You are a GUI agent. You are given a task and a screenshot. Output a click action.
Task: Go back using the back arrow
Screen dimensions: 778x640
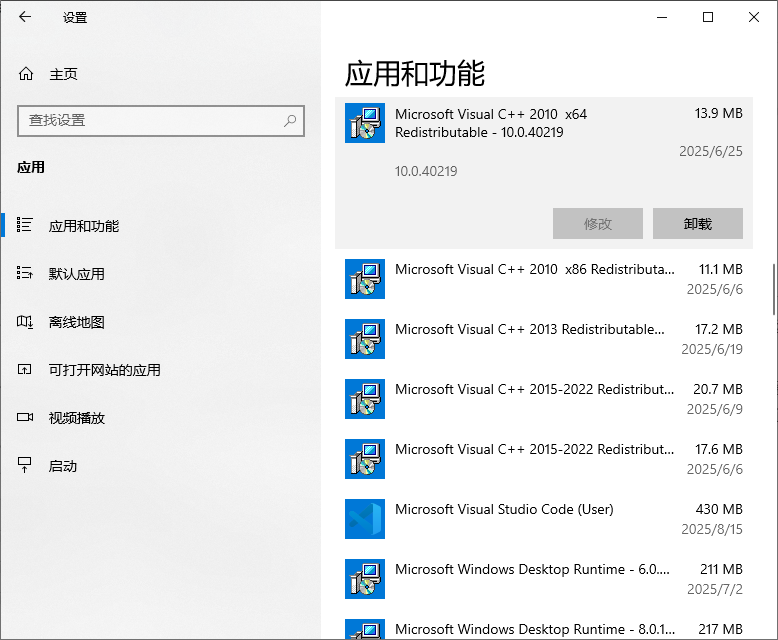pyautogui.click(x=25, y=17)
